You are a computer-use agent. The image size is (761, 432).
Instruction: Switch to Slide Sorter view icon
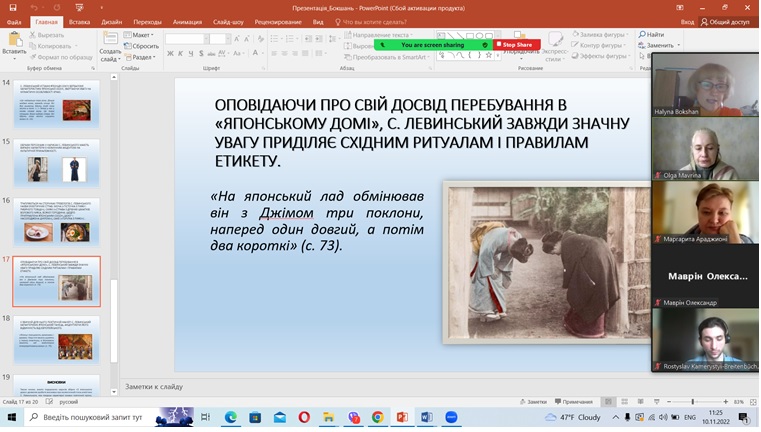point(625,402)
